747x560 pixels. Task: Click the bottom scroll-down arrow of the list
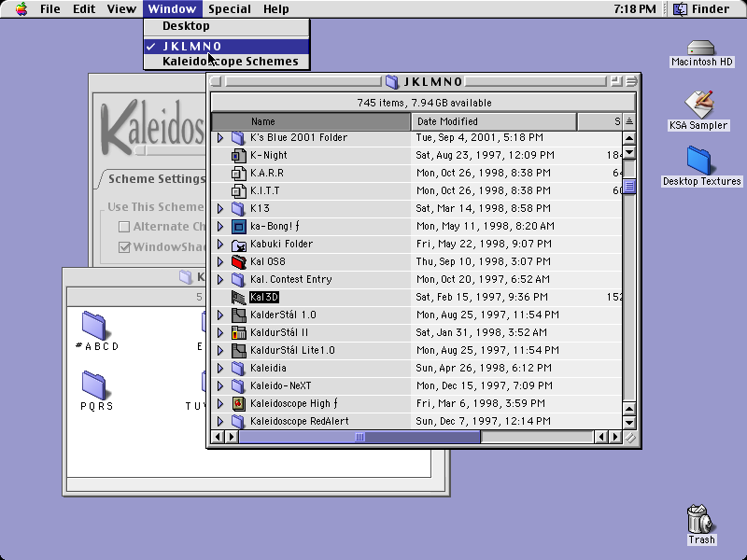pyautogui.click(x=628, y=422)
